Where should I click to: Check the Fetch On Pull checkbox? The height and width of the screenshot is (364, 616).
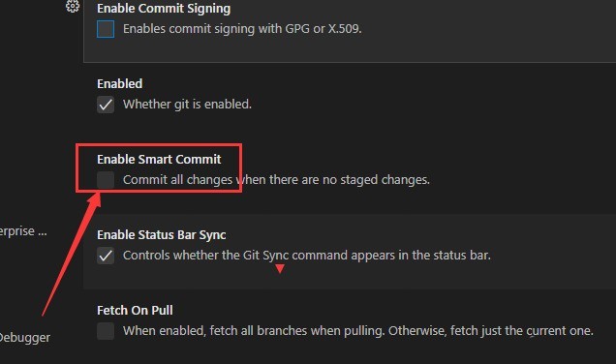pyautogui.click(x=106, y=331)
